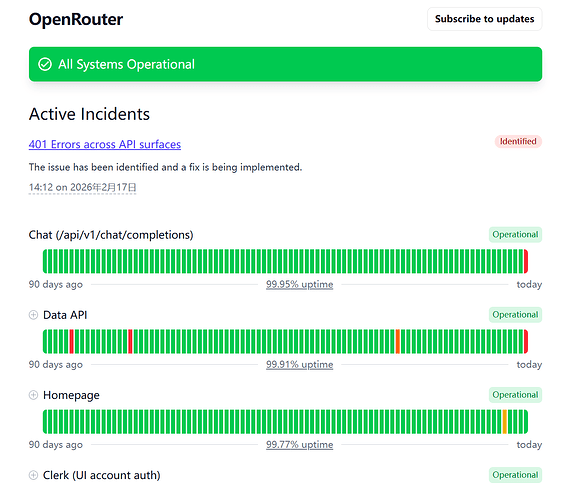
Task: Click the Data API component label
Action: [65, 315]
